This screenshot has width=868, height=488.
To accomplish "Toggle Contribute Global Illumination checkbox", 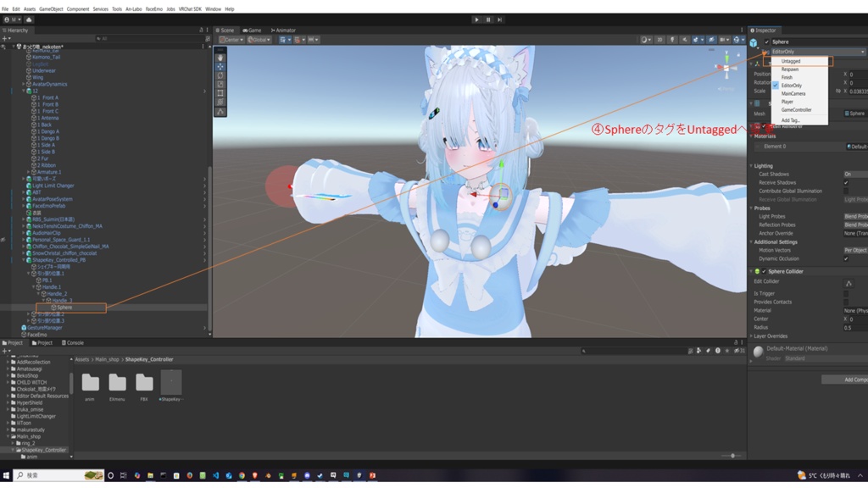I will tap(846, 191).
